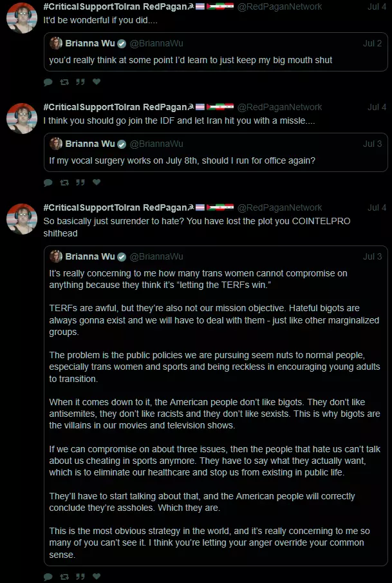Like the "It'd be wonderful if you did" tweet
Image resolution: width=392 pixels, height=583 pixels.
[x=97, y=82]
